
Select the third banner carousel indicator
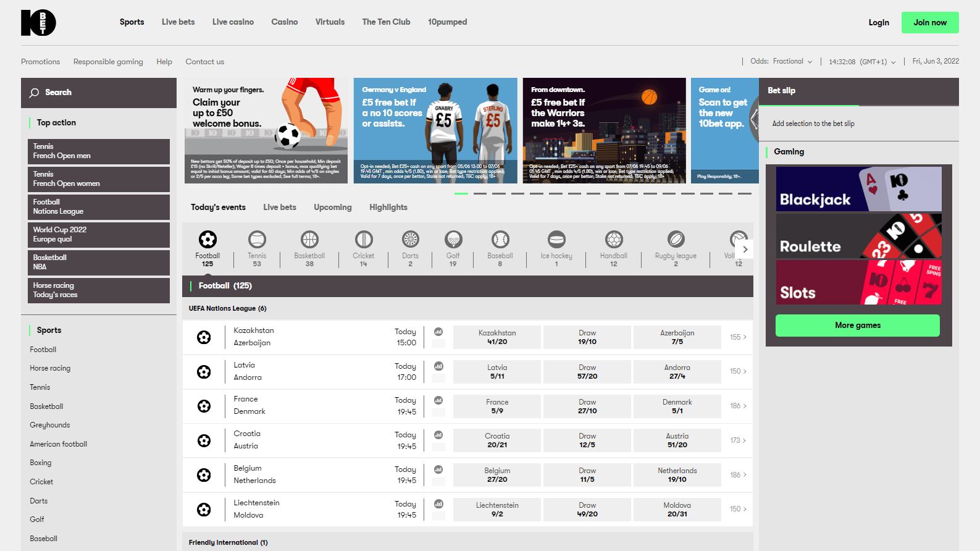499,194
